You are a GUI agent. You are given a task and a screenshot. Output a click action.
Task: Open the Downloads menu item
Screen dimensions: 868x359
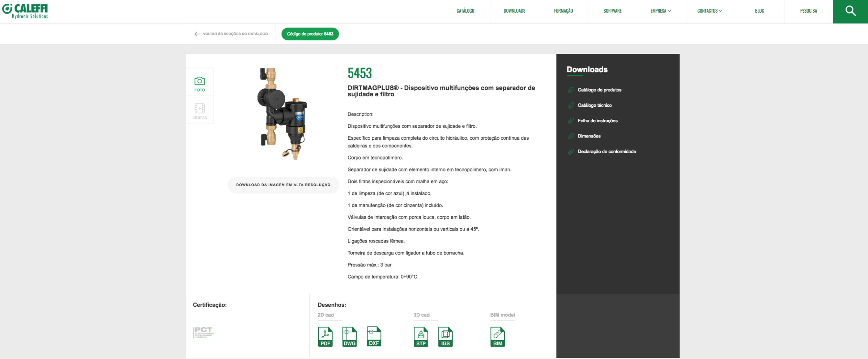point(514,11)
